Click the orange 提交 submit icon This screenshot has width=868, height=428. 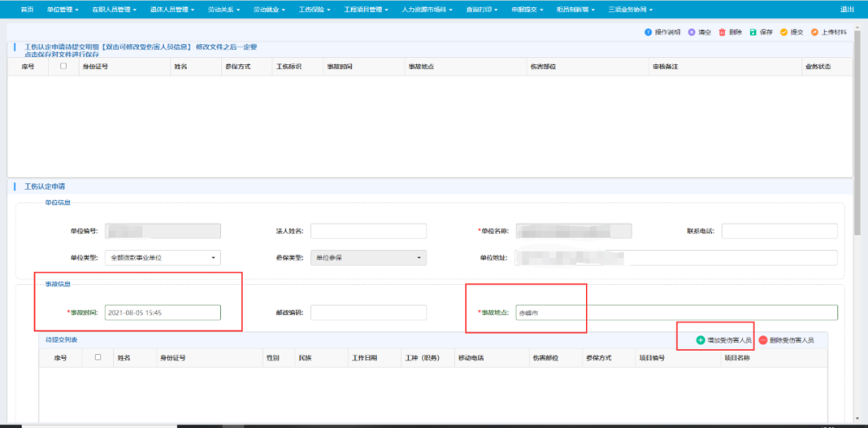pyautogui.click(x=783, y=32)
